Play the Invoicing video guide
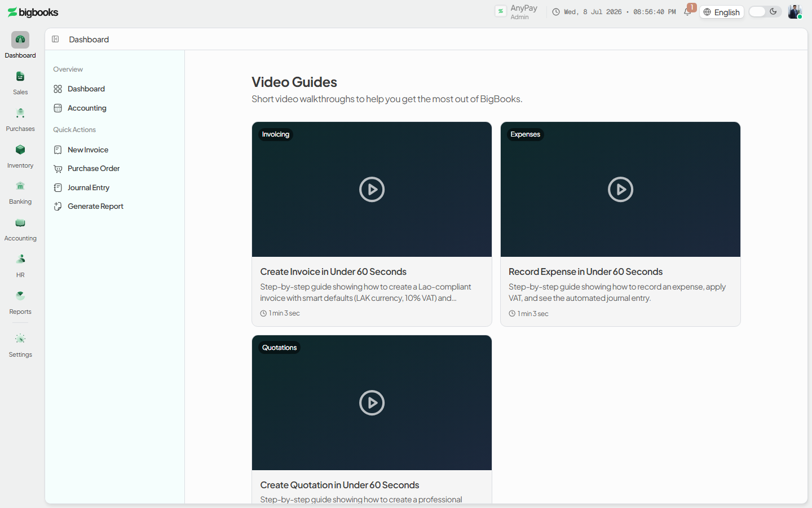 click(x=372, y=190)
